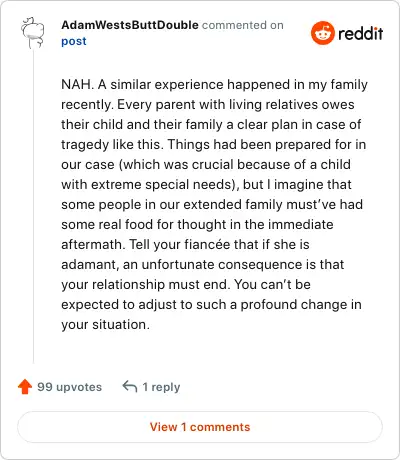This screenshot has height=460, width=400.
Task: Click the line starting 'tragedy like this'
Action: [213, 145]
